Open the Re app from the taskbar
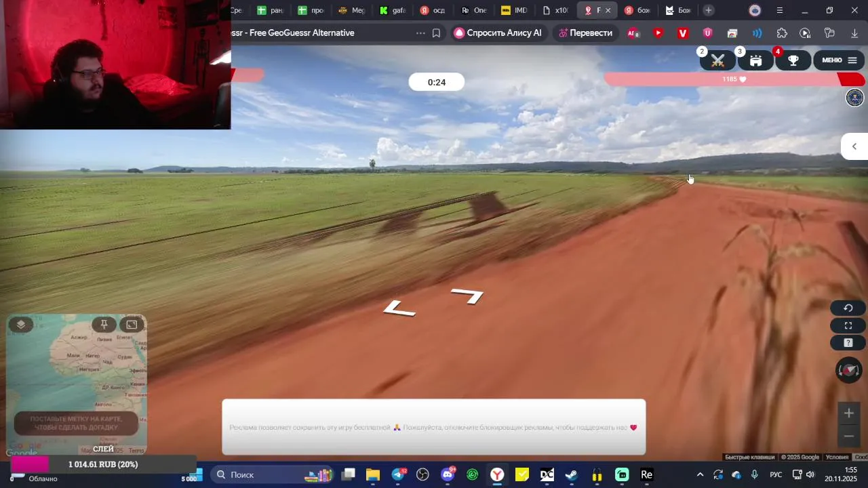This screenshot has width=868, height=488. (646, 474)
